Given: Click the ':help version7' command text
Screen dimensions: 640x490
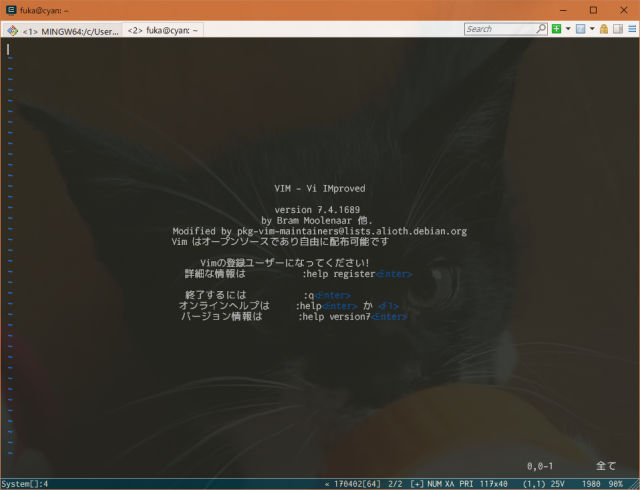Looking at the screenshot, I should (334, 316).
